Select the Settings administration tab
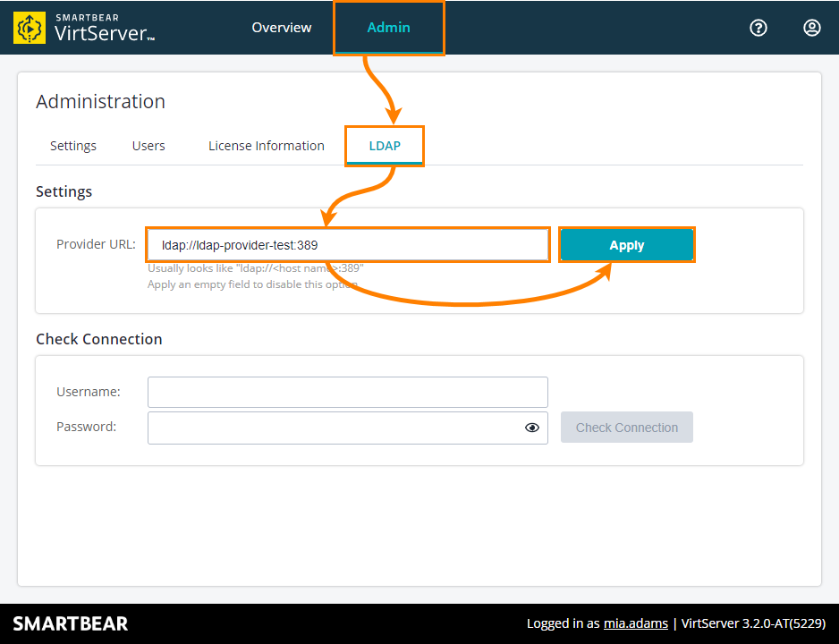Viewport: 839px width, 644px height. pyautogui.click(x=72, y=145)
